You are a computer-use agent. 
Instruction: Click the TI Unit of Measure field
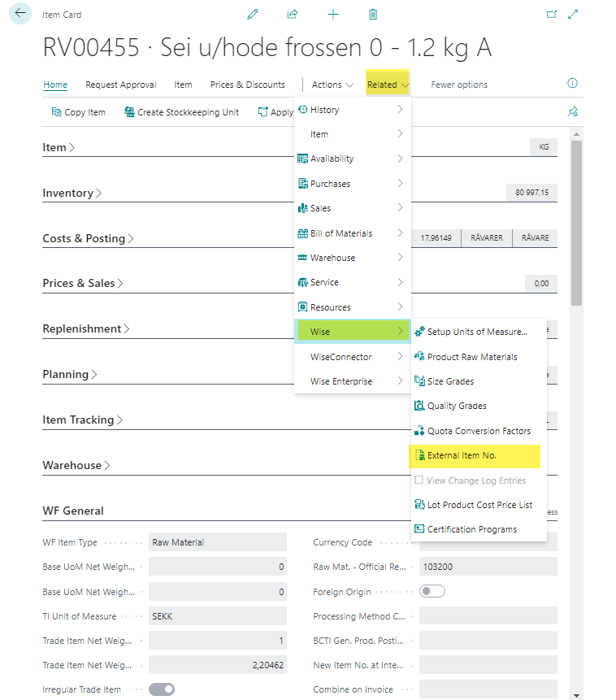(217, 616)
